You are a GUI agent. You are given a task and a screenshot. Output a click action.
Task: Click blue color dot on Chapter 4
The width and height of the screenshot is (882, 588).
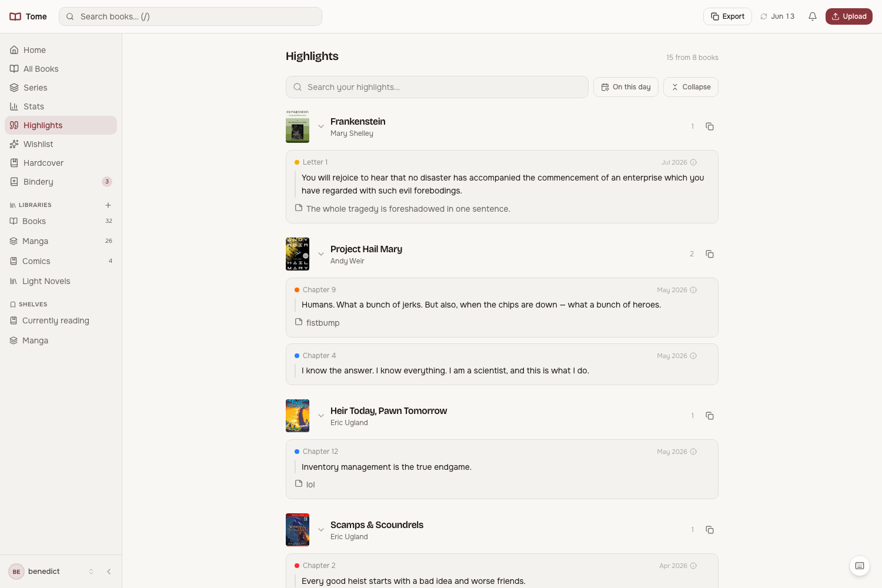[297, 356]
